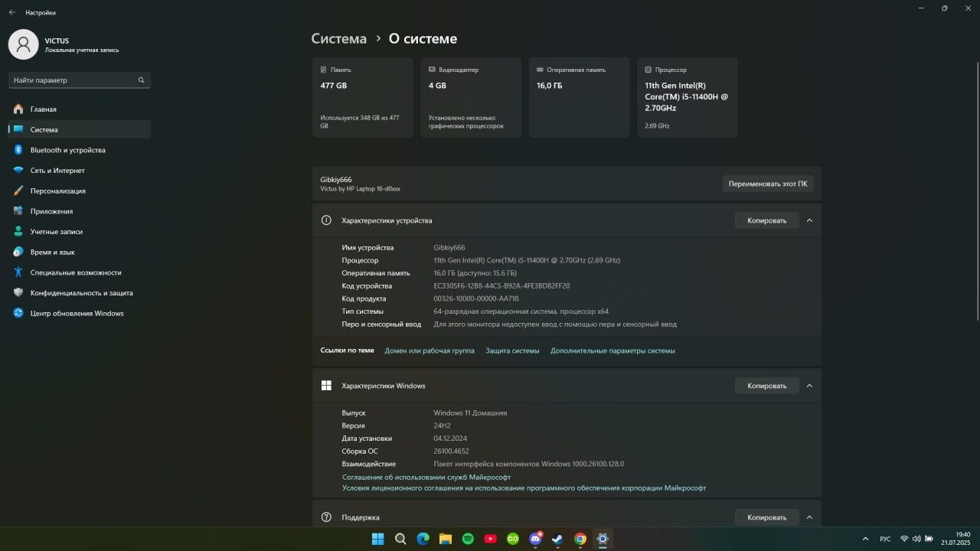Screen dimensions: 980x551
Task: Open Wi-Fi network quick settings
Action: point(904,539)
